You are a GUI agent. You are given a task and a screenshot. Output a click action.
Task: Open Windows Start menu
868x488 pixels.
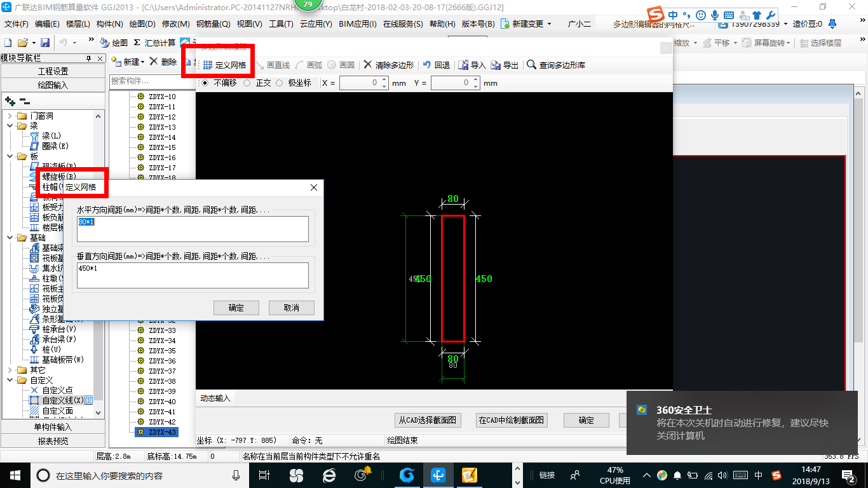14,475
